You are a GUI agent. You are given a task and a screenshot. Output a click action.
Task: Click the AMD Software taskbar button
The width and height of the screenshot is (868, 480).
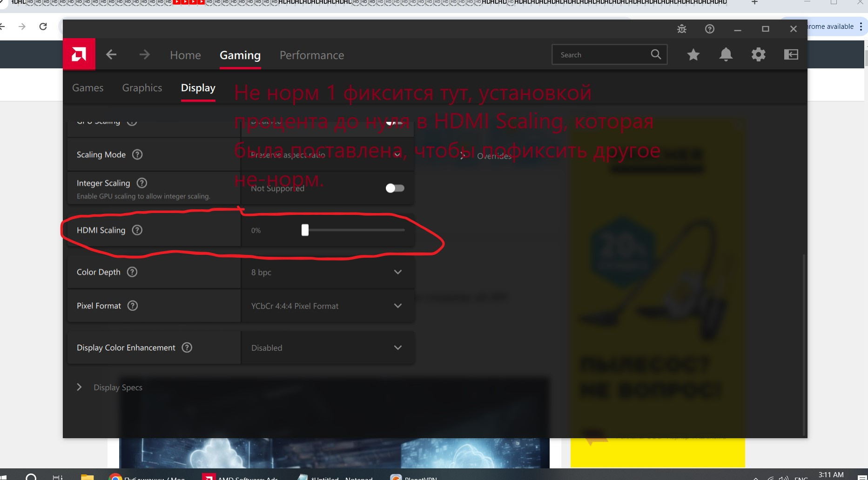coord(241,477)
